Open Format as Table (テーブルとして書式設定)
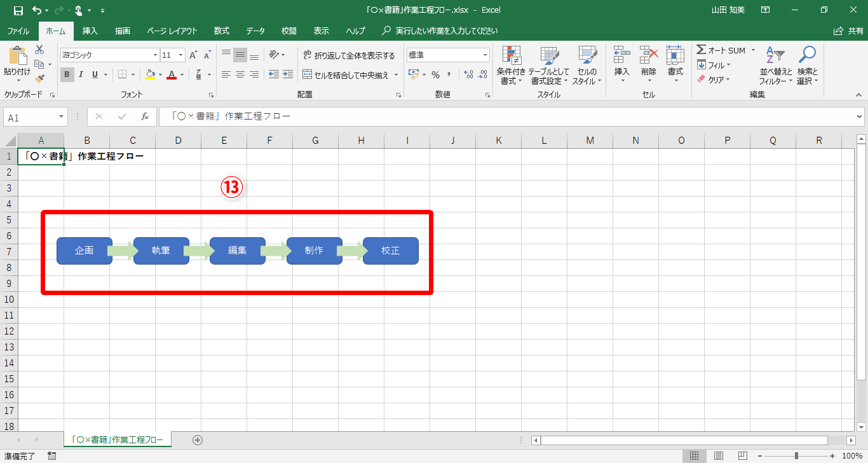The image size is (868, 463). click(x=549, y=66)
